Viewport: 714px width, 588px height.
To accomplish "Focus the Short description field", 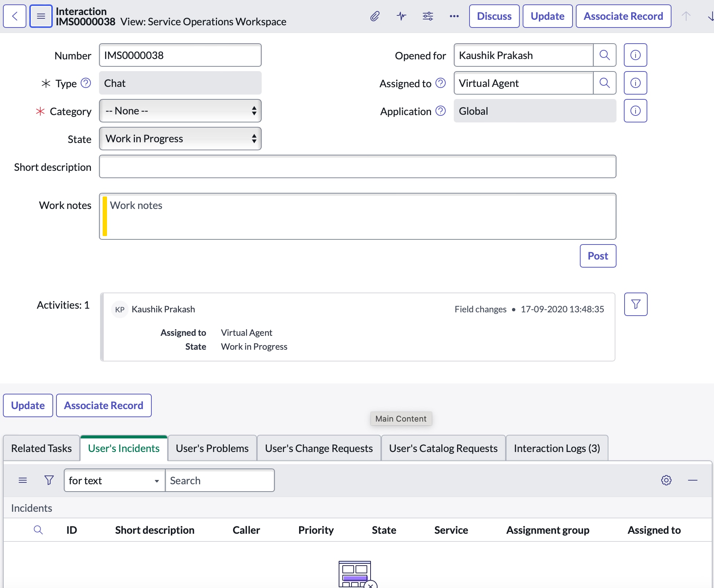I will click(x=358, y=166).
